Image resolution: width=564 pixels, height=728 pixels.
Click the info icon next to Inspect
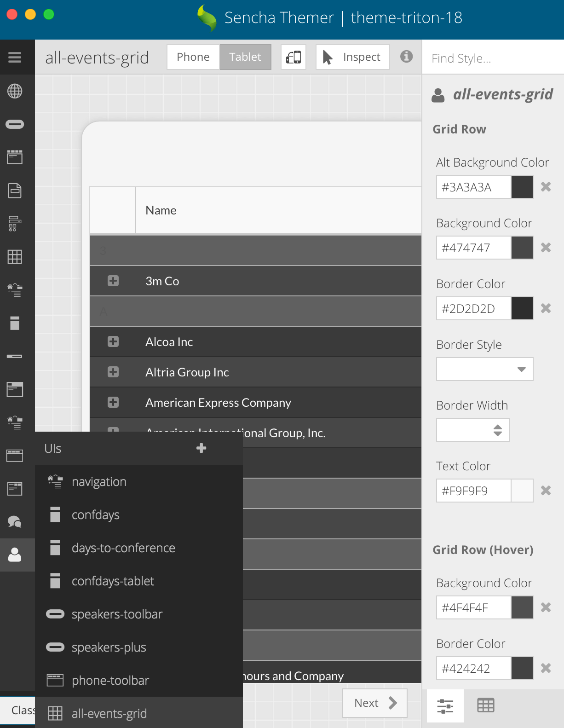[406, 57]
